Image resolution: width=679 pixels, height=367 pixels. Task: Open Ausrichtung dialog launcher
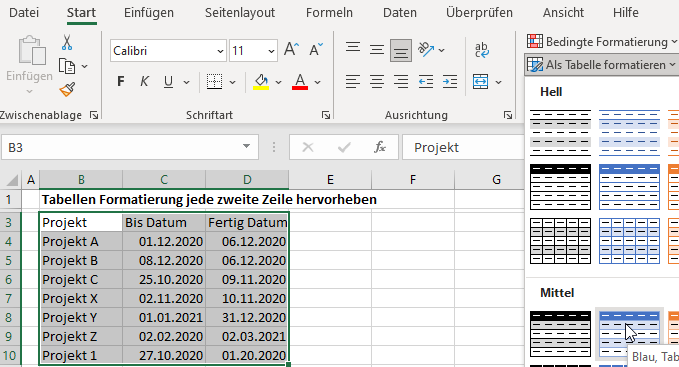(x=508, y=115)
